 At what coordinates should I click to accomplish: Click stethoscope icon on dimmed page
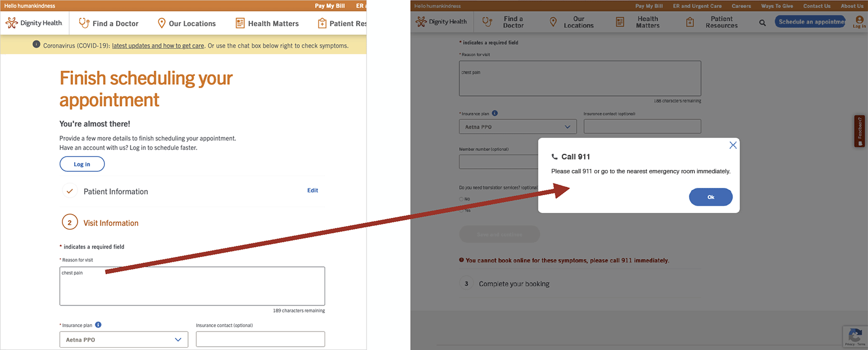click(x=487, y=22)
